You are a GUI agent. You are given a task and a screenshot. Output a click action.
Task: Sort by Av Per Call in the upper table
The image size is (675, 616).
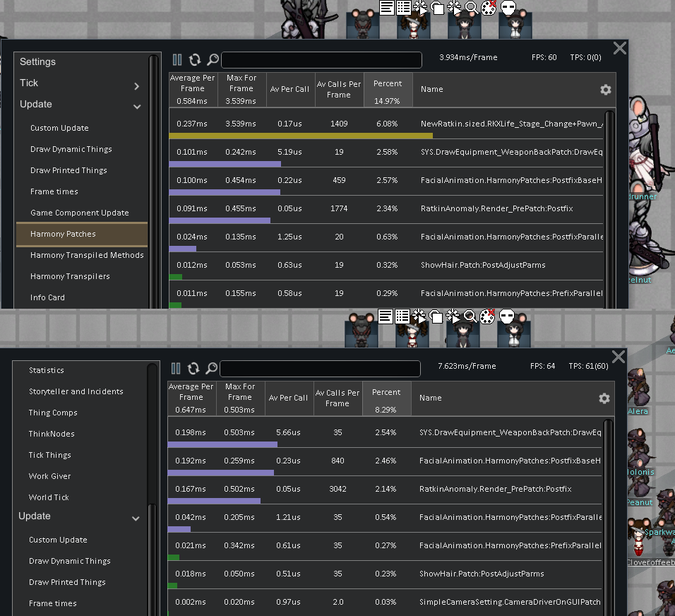click(289, 90)
